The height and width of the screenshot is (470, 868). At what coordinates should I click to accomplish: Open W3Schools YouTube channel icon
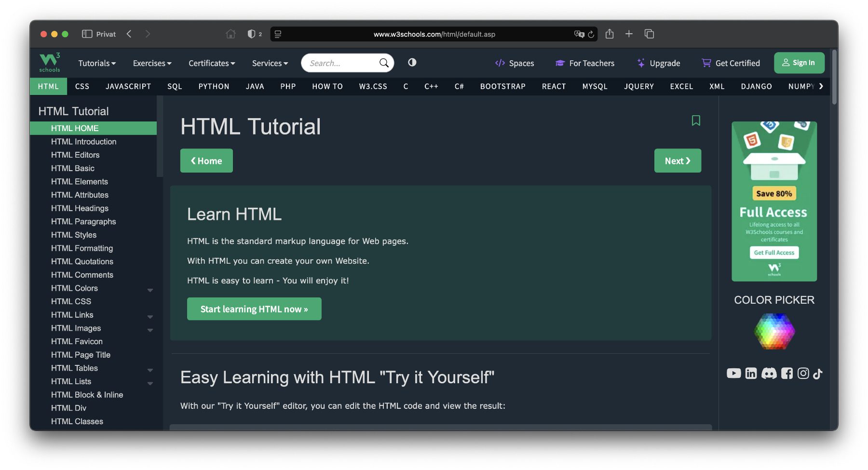click(733, 373)
